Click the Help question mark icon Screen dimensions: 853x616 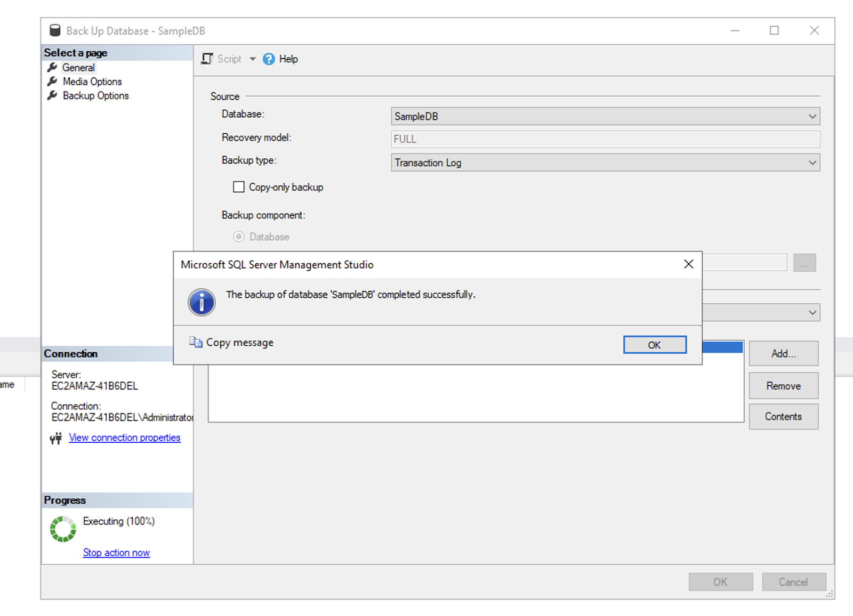click(269, 59)
